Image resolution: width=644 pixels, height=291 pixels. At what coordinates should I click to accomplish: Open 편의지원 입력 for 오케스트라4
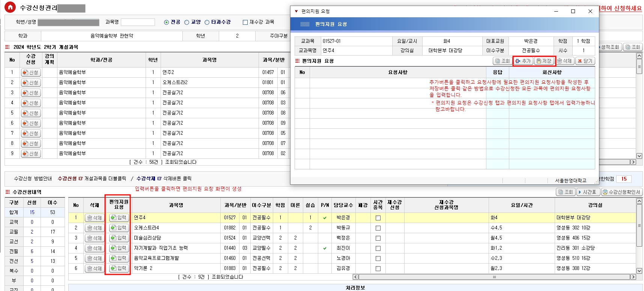(x=119, y=228)
